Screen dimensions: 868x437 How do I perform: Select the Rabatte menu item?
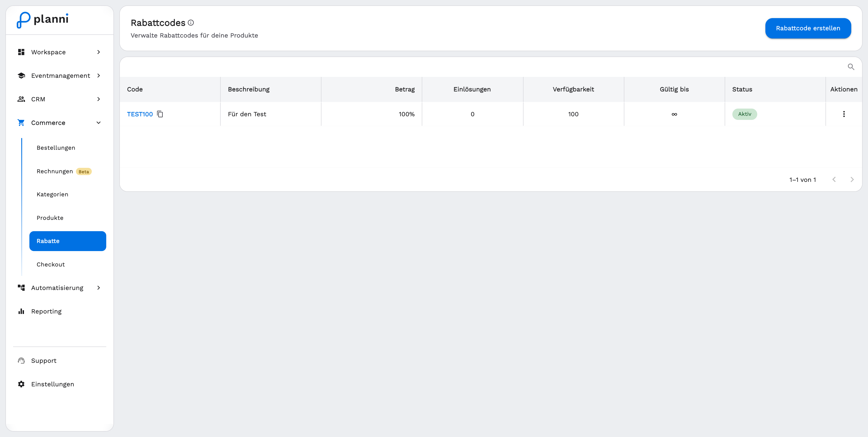[x=68, y=241]
